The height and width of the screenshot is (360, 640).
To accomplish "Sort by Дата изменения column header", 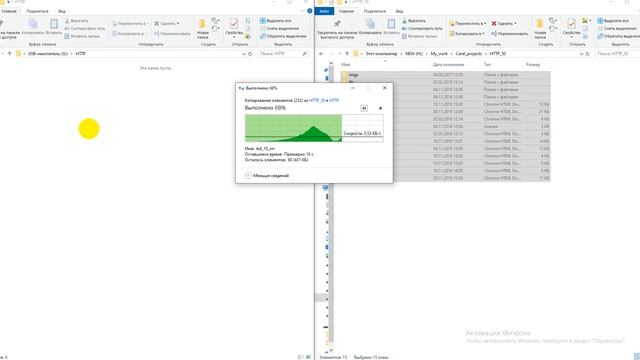I will click(448, 64).
